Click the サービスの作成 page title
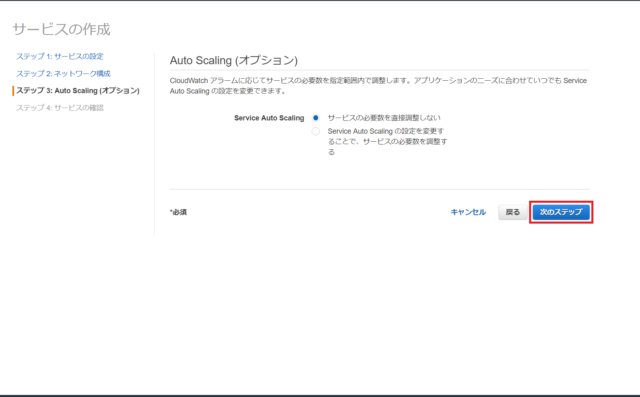640x397 pixels. click(61, 29)
